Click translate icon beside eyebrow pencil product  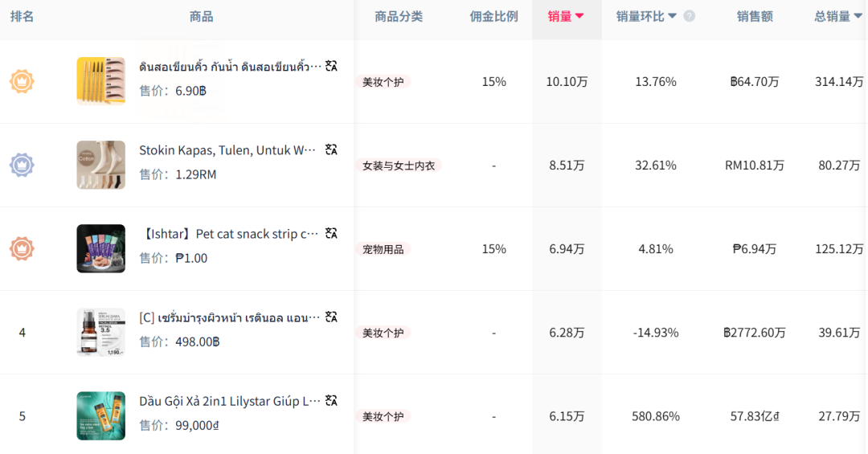pyautogui.click(x=331, y=66)
